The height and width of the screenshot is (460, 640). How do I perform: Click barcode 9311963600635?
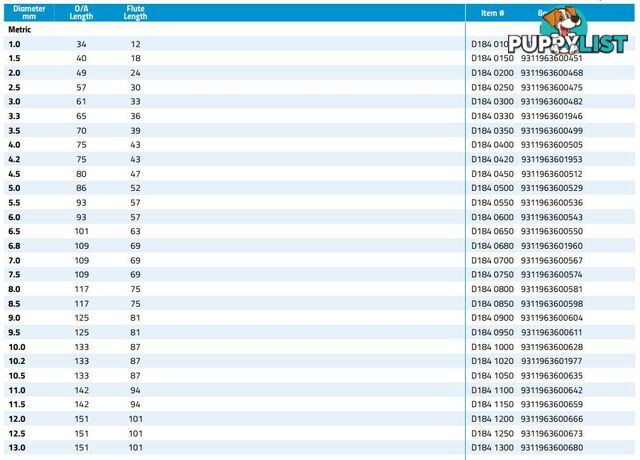551,376
